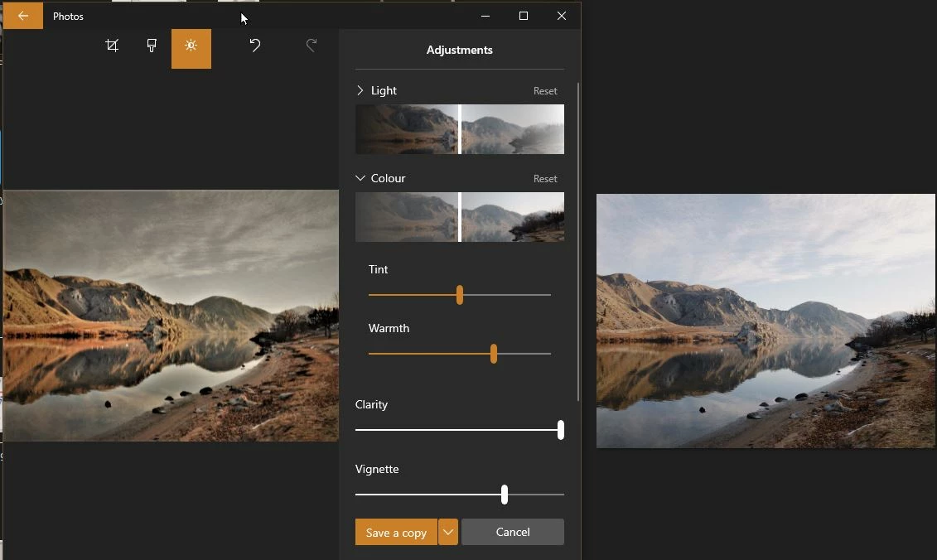Viewport: 937px width, 560px height.
Task: Click the Light section label
Action: pyautogui.click(x=384, y=90)
